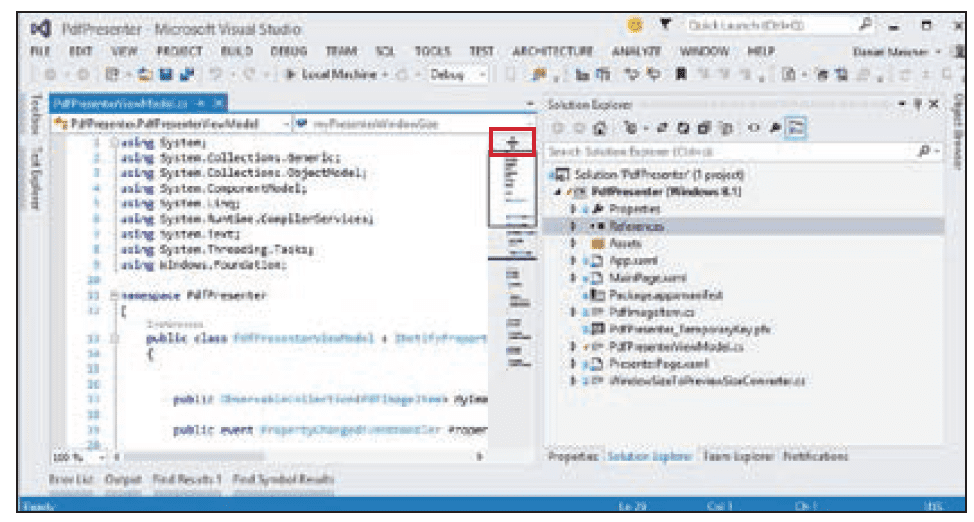Viewport: 974px width, 522px height.
Task: Select App.xaml in Solution Explorer
Action: pyautogui.click(x=633, y=261)
